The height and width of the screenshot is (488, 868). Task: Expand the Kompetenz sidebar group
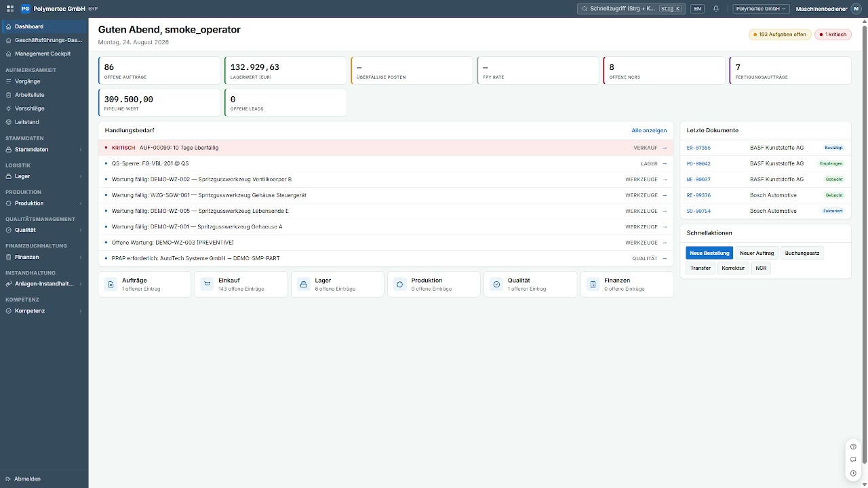tap(44, 310)
